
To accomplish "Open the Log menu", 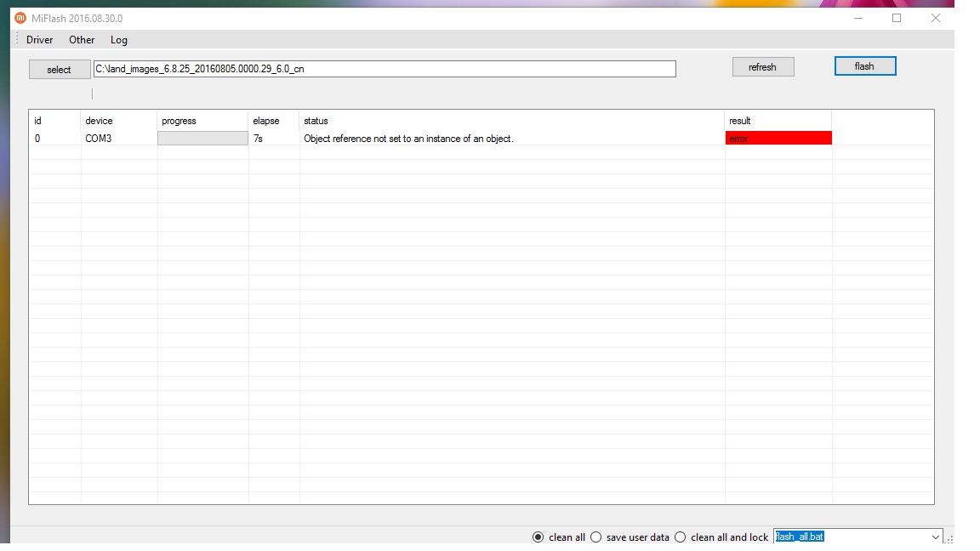I will coord(119,40).
